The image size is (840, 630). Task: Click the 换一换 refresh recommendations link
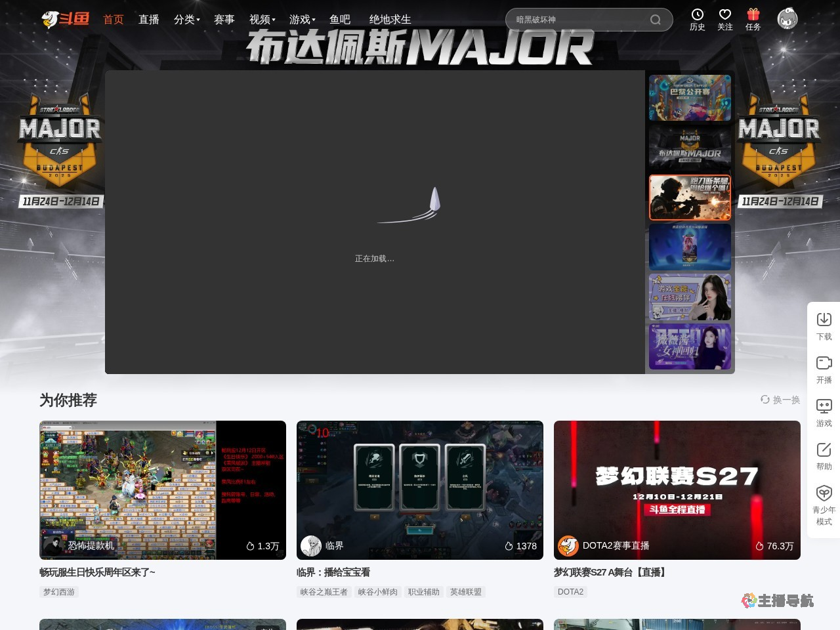(x=781, y=400)
